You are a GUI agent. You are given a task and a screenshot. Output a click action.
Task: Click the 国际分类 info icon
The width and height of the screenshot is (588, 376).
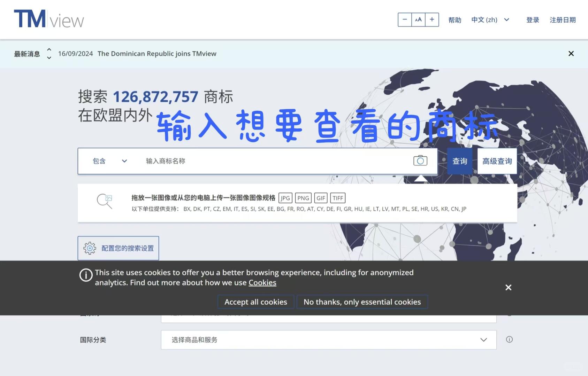click(x=509, y=339)
